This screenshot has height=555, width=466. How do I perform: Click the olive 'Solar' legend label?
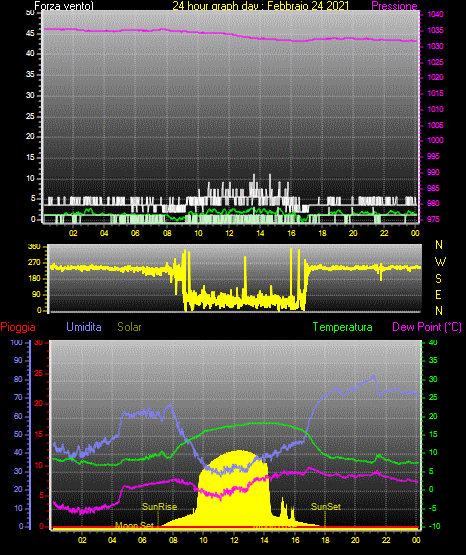(x=130, y=327)
